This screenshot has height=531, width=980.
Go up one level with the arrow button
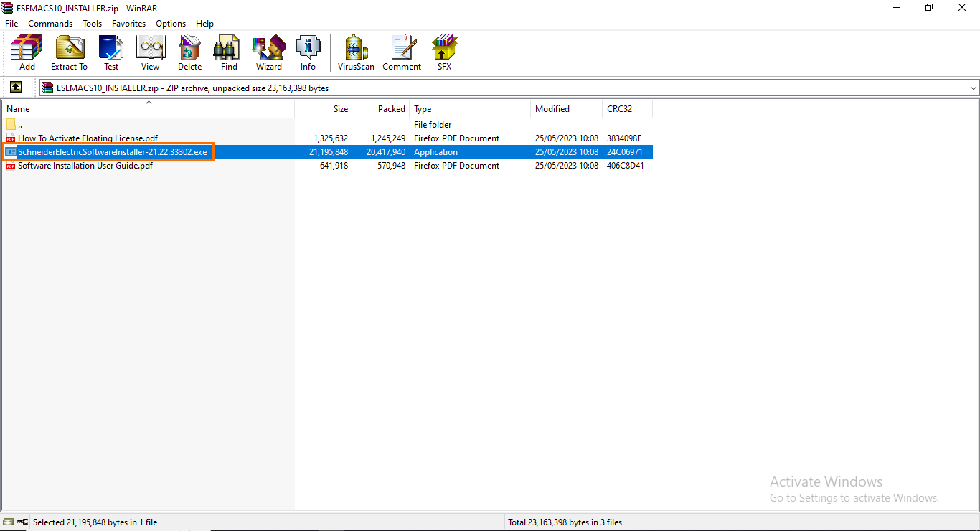click(15, 88)
